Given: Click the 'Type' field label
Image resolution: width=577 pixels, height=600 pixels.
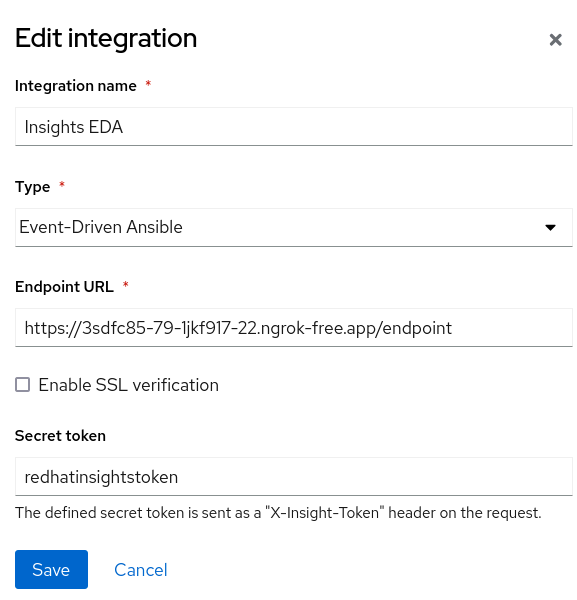Looking at the screenshot, I should click(x=33, y=187).
